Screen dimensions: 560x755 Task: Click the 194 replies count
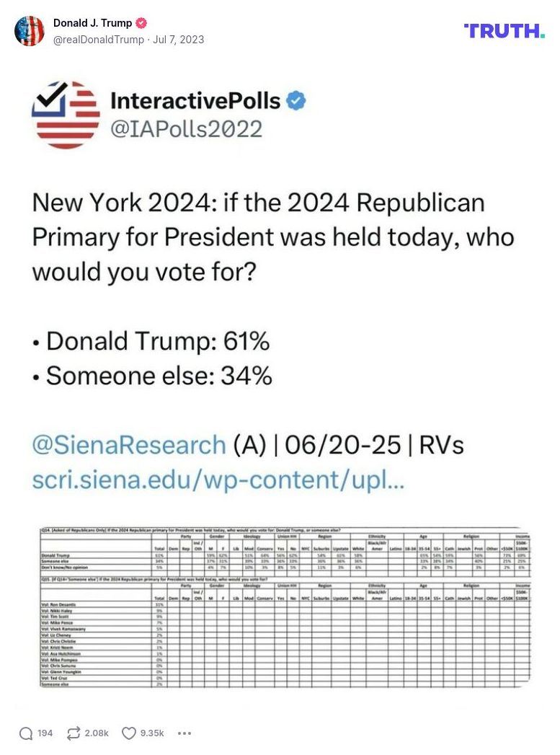[x=45, y=733]
